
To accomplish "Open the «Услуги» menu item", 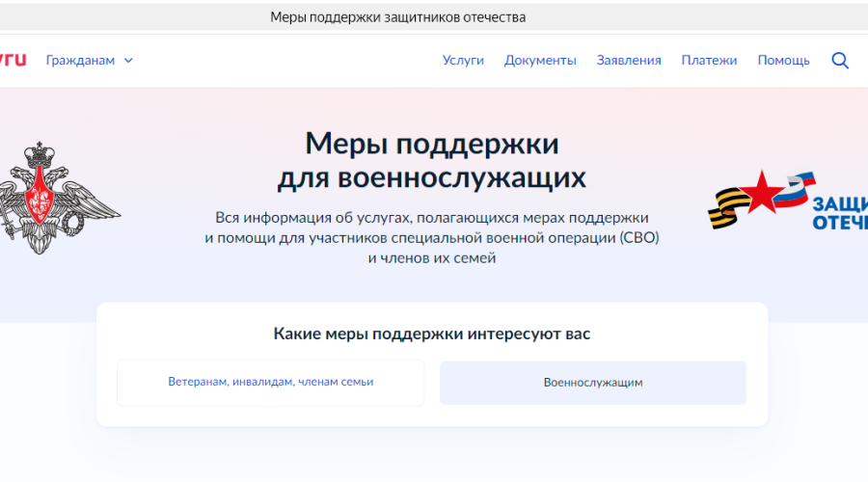I will pos(463,60).
